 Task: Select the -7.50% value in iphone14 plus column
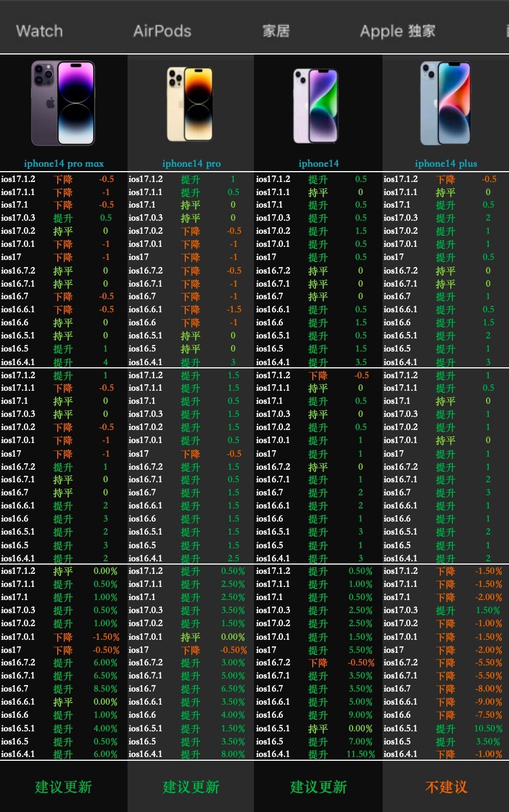488,715
